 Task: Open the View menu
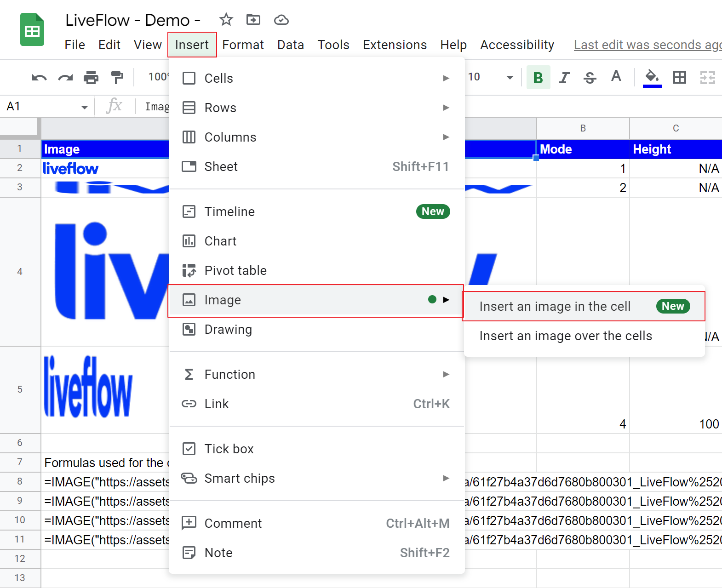[148, 45]
